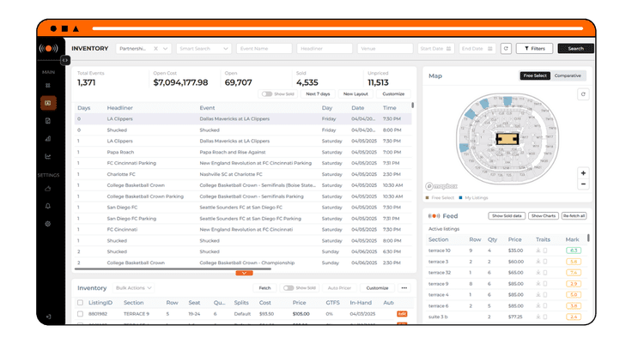Click the orange collapse chevron below events table
Image resolution: width=644 pixels, height=362 pixels.
click(x=244, y=273)
